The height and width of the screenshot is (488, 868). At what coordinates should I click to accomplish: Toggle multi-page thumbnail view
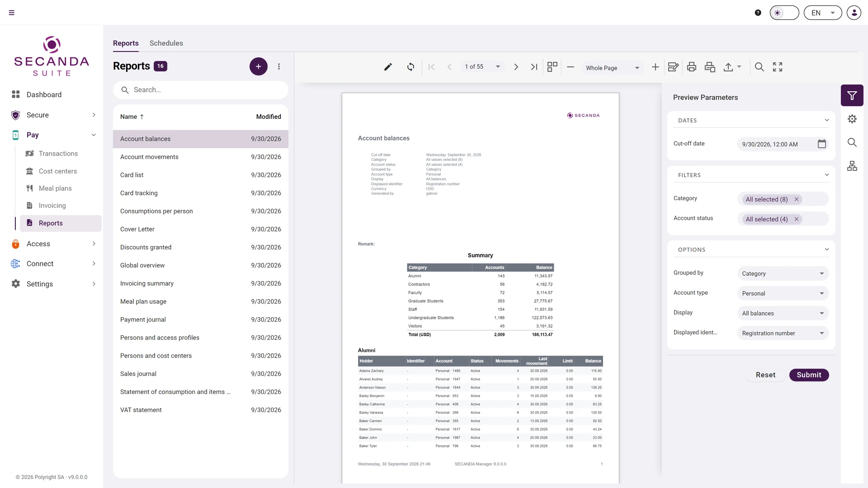tap(552, 67)
